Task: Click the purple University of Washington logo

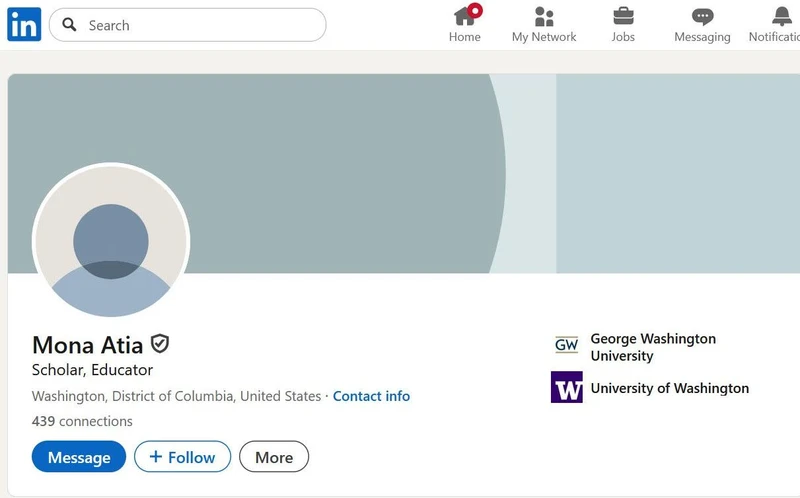Action: pos(566,387)
